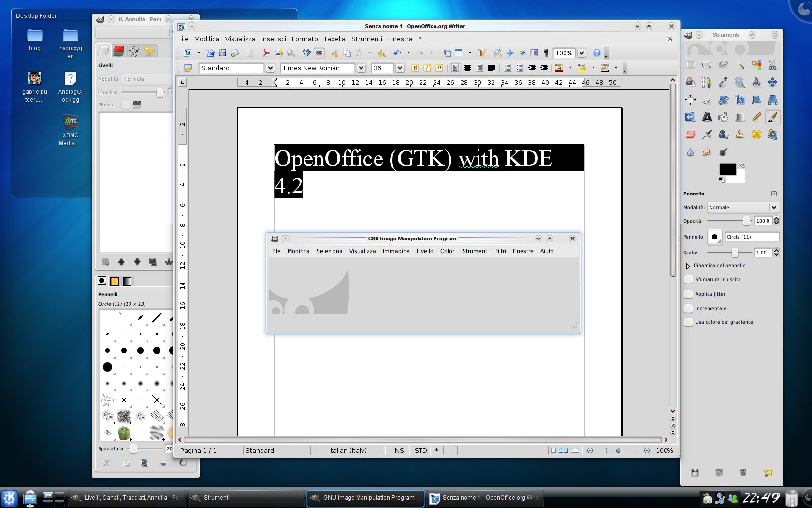Click the Writer Save floppy icon
This screenshot has height=508, width=812.
coord(223,53)
